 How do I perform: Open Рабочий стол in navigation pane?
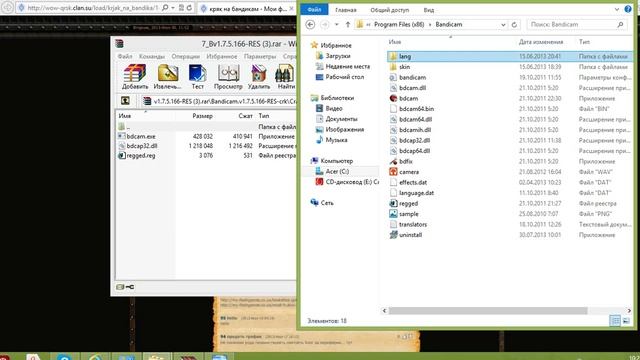click(344, 77)
